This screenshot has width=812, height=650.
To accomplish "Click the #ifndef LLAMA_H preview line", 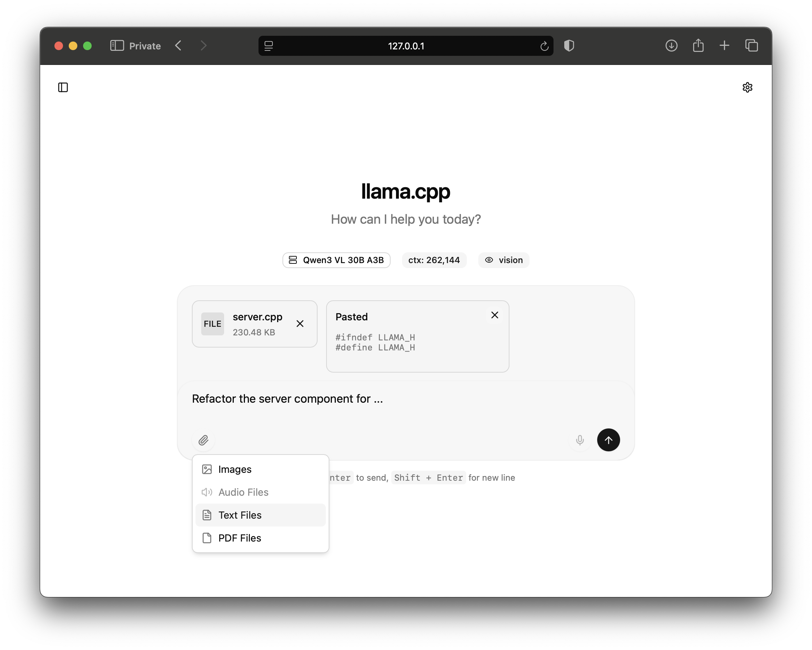I will tap(375, 337).
